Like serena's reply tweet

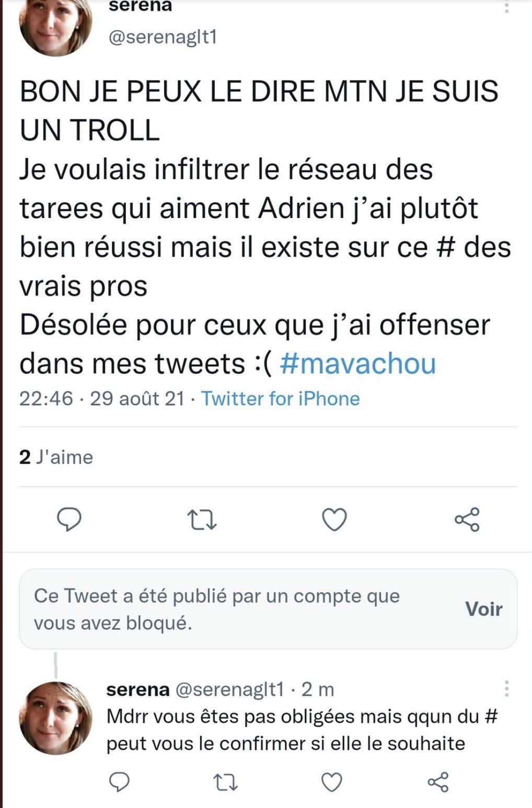[x=331, y=782]
